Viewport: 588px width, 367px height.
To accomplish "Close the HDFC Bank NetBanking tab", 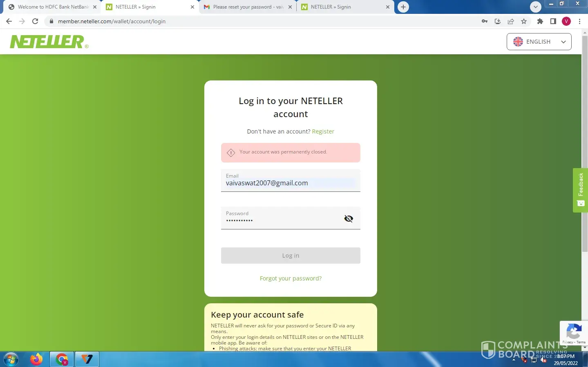I will pos(95,7).
